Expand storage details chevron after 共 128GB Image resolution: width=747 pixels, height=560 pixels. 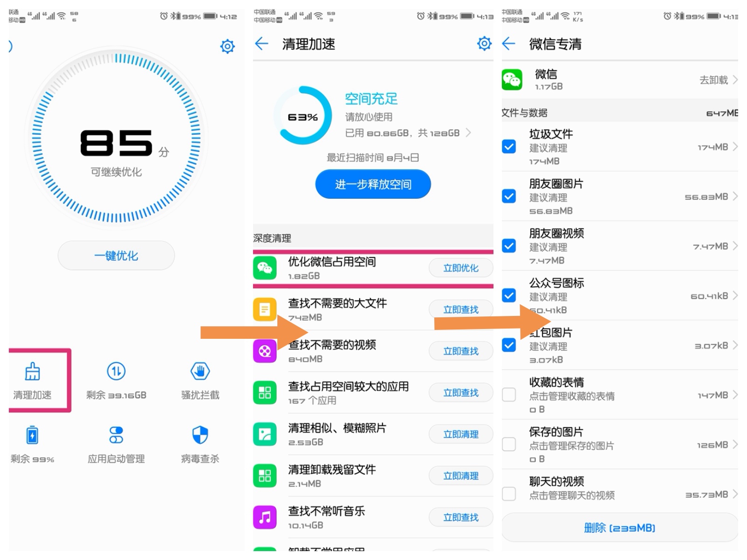[x=468, y=133]
